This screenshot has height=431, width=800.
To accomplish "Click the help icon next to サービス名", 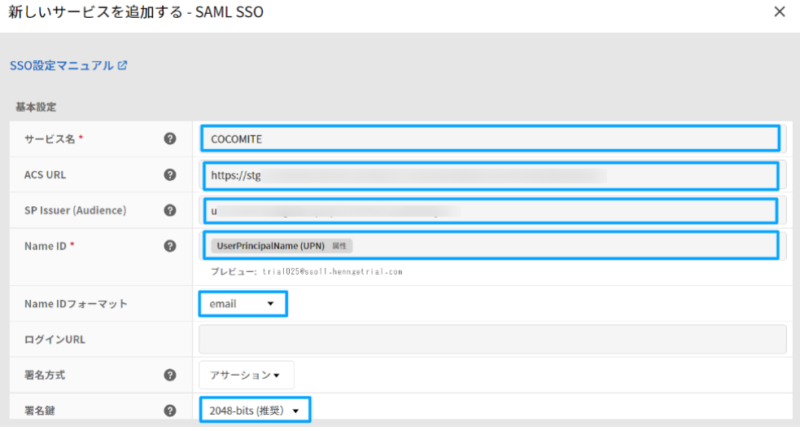I will click(170, 139).
